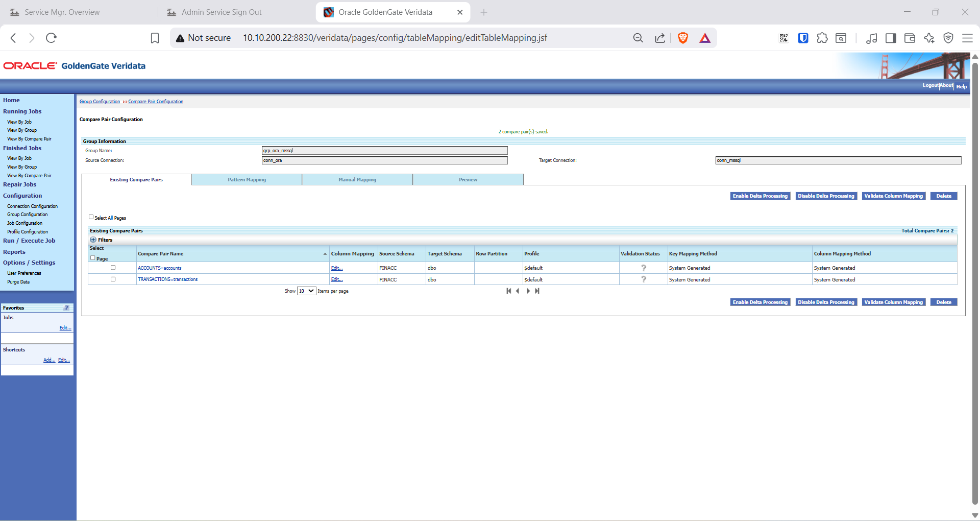Open Brave Wallet icon

point(910,38)
